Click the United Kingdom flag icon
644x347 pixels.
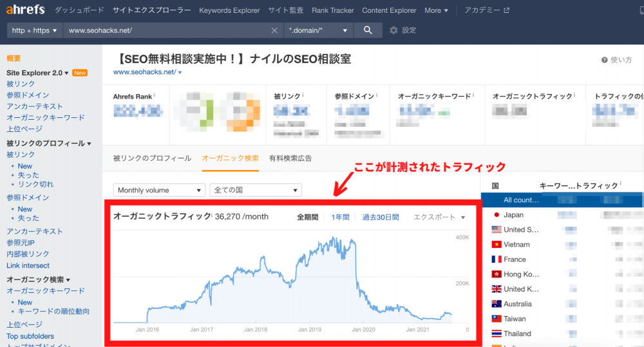tap(497, 288)
